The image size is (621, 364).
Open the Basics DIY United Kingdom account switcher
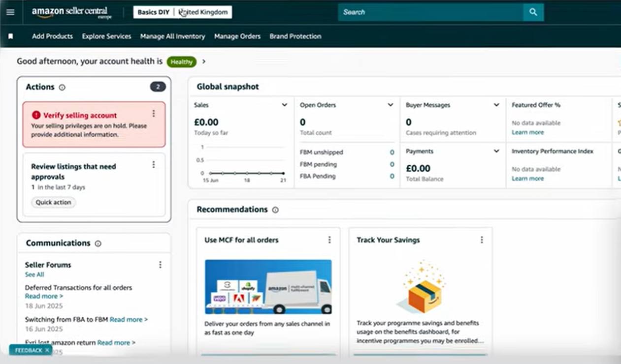click(183, 12)
